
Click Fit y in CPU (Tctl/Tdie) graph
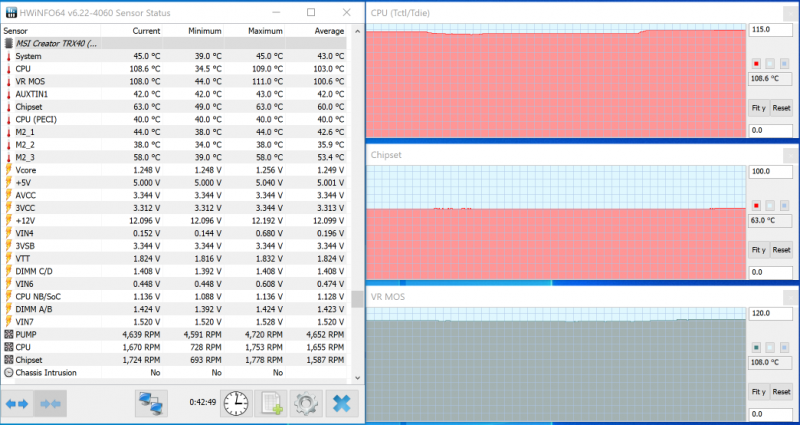coord(759,108)
